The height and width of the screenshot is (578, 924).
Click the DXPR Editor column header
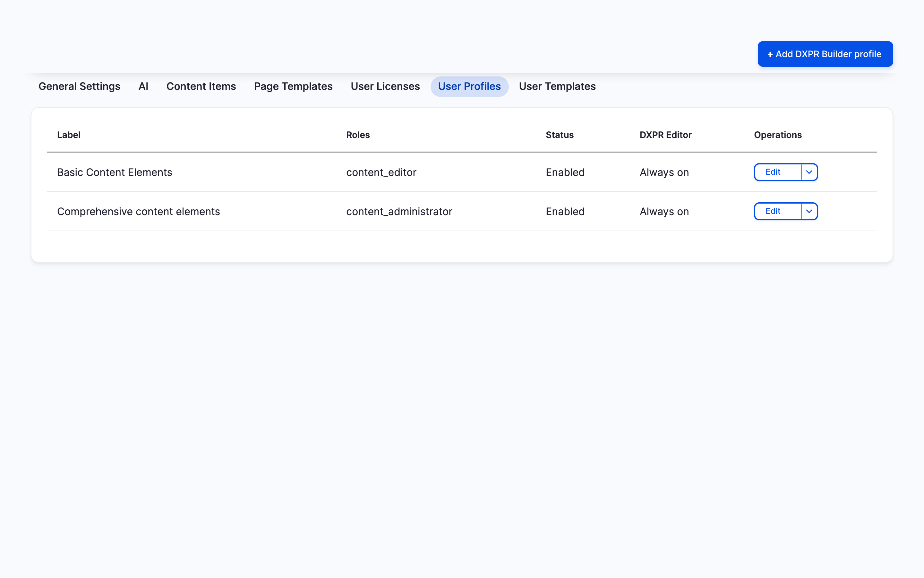pos(665,135)
